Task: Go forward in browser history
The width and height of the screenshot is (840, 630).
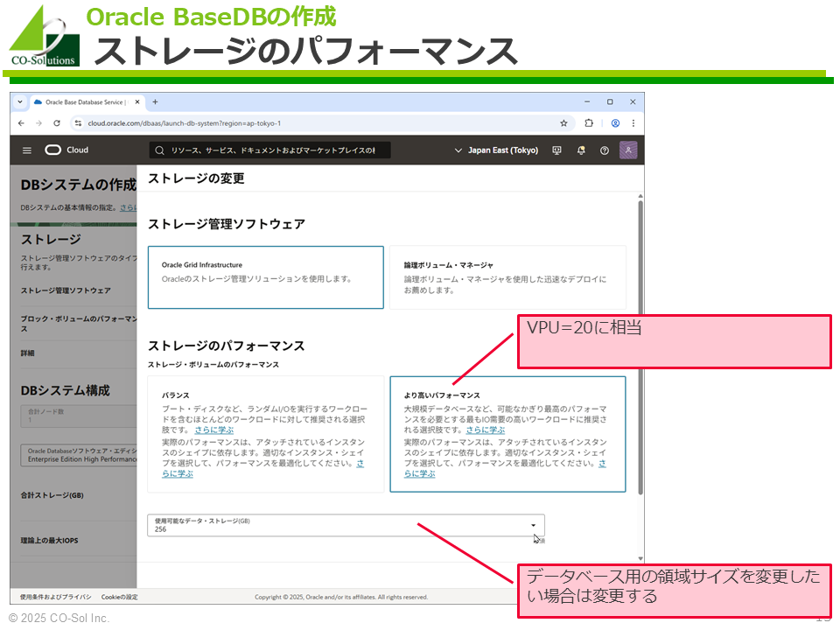Action: click(x=39, y=123)
